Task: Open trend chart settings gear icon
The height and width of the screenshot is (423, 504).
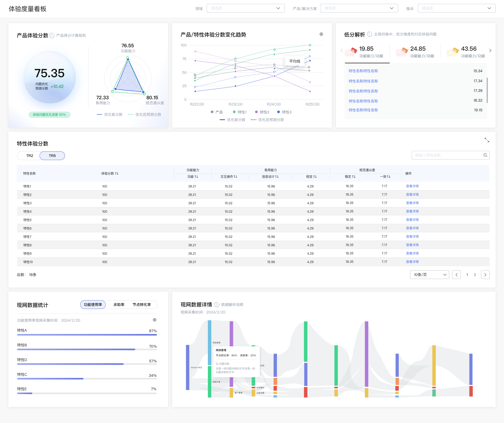Action: [321, 34]
